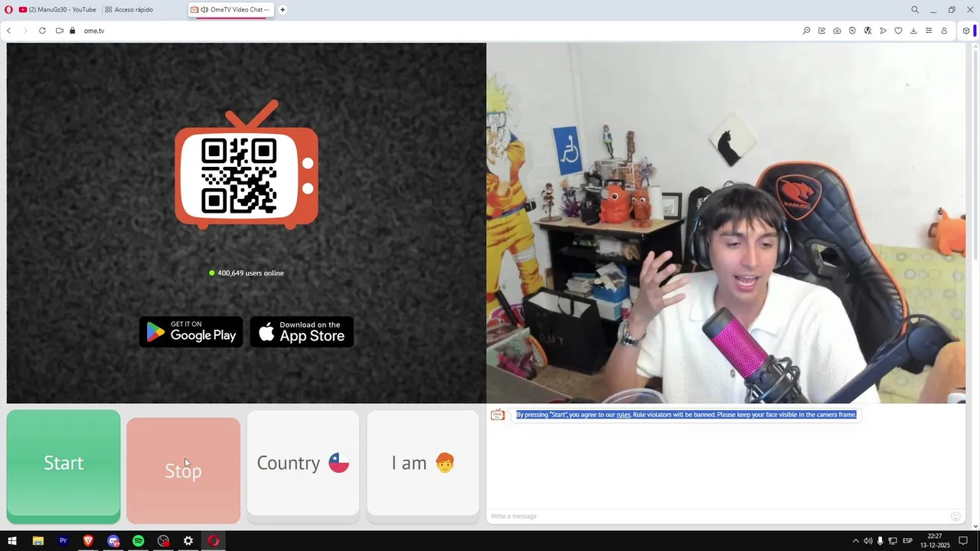Open the I am gender selector
This screenshot has width=980, height=551.
point(423,463)
